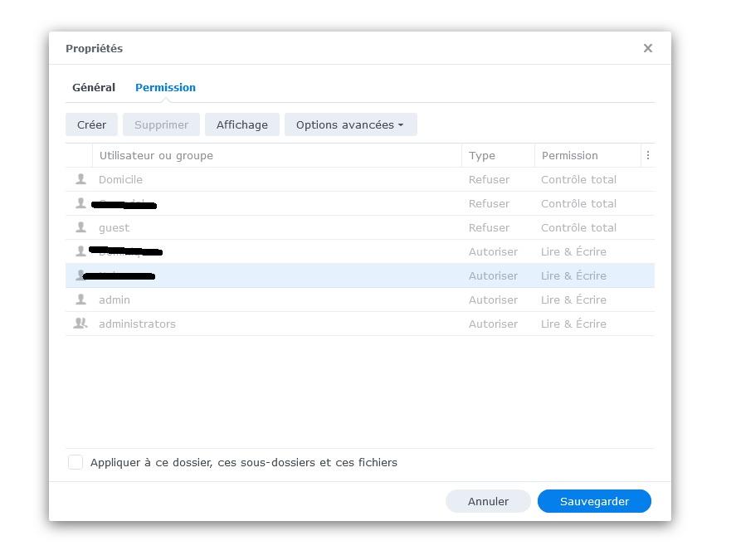Screen dimensions: 736x560
Task: Open the column options three-dot menu
Action: (648, 155)
